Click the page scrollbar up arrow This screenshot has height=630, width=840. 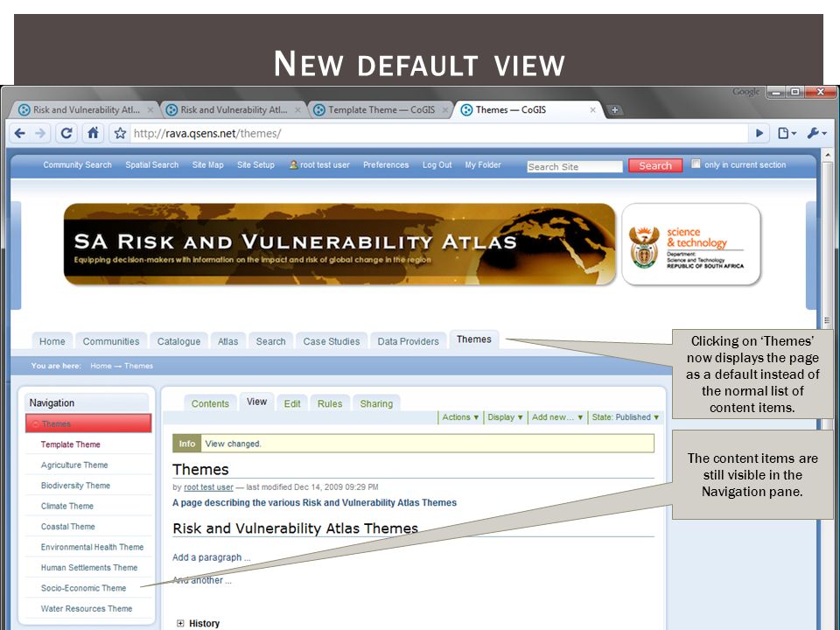pyautogui.click(x=827, y=155)
